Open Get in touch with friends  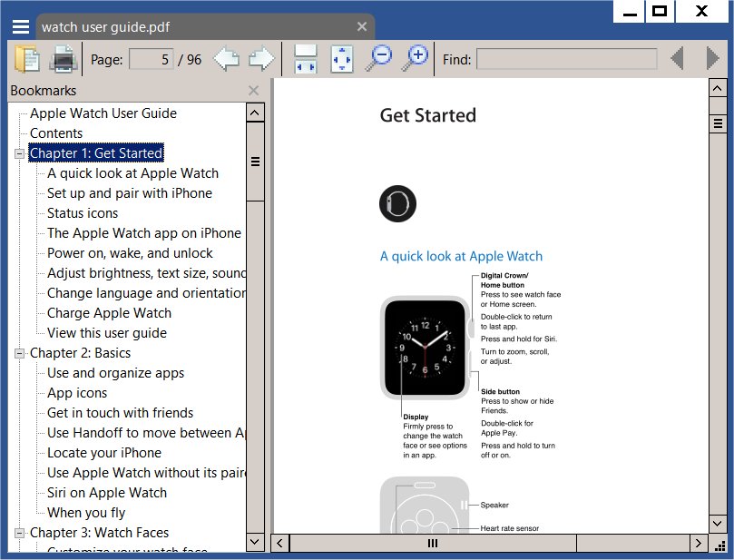tap(121, 413)
